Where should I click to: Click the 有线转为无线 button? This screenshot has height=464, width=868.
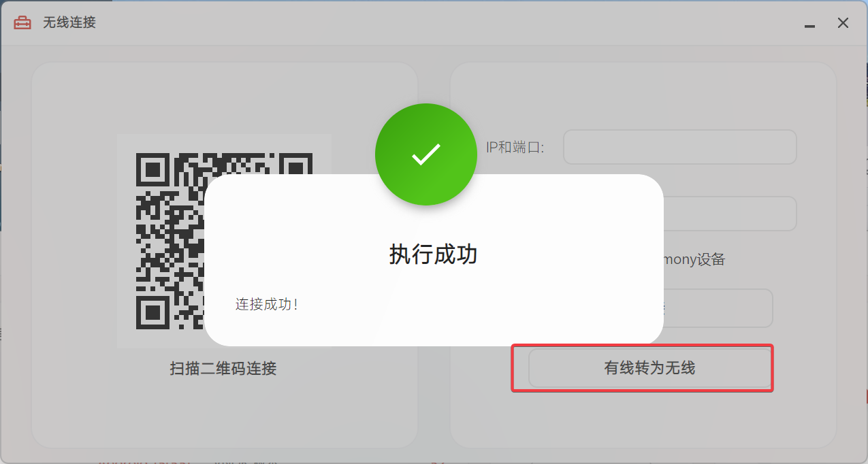649,368
